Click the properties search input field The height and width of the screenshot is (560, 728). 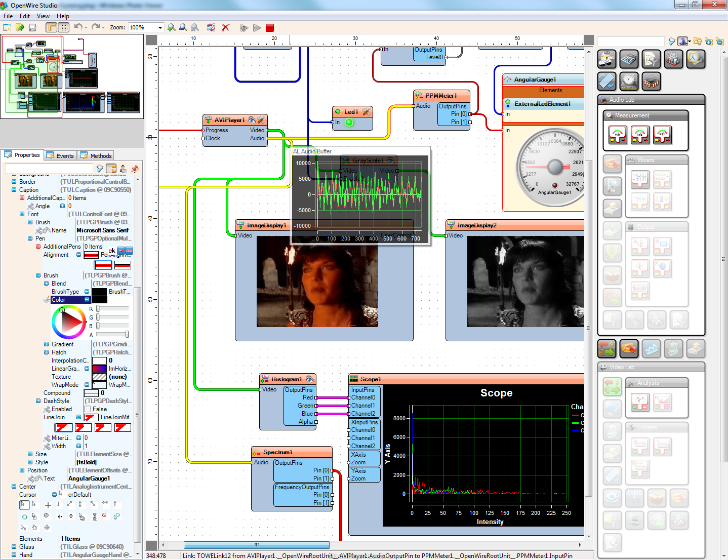(49, 169)
